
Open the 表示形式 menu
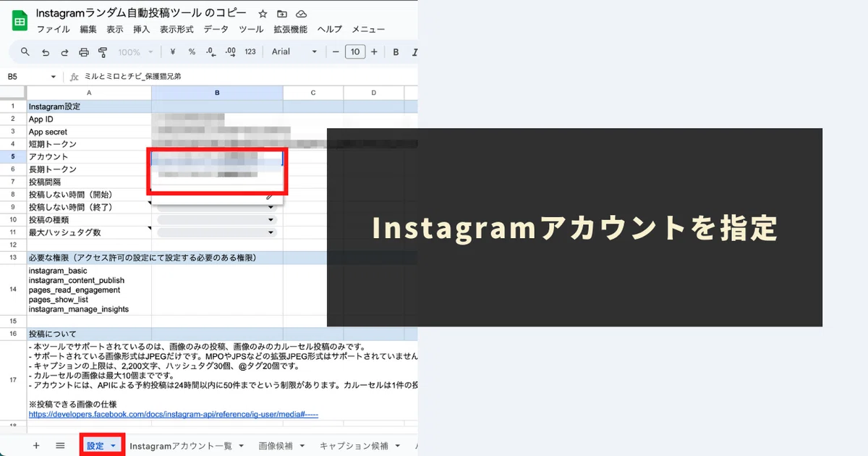click(176, 30)
